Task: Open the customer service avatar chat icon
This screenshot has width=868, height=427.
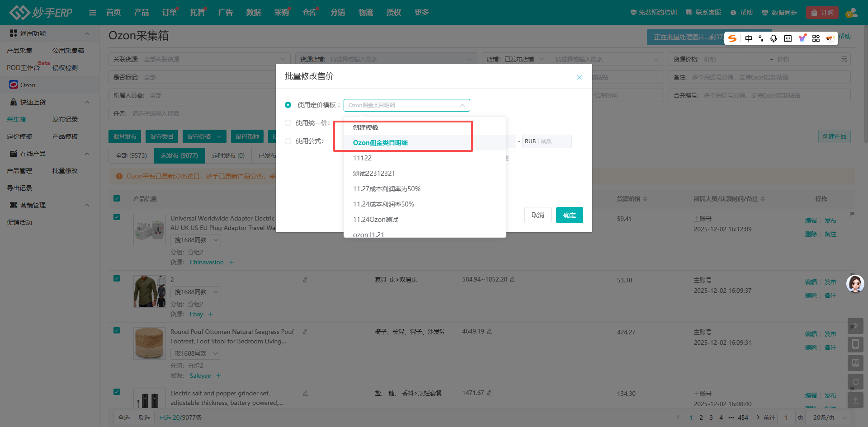Action: click(x=855, y=284)
